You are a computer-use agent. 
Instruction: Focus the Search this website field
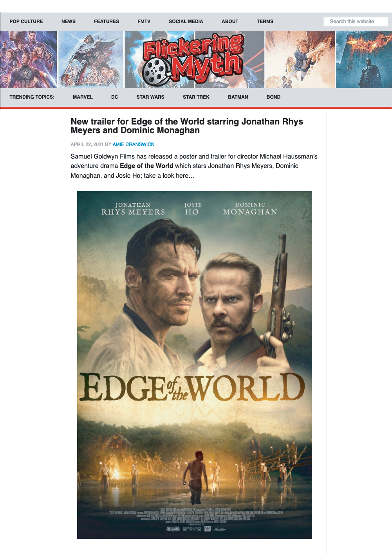pyautogui.click(x=356, y=22)
